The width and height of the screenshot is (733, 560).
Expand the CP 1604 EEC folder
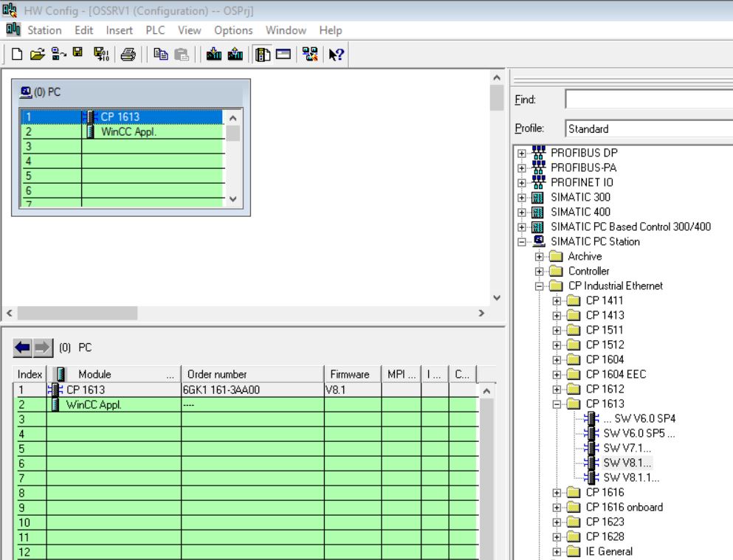pyautogui.click(x=557, y=375)
